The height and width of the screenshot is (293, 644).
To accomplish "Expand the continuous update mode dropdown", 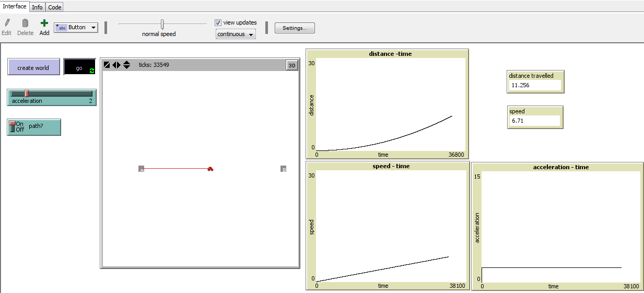I will click(236, 34).
